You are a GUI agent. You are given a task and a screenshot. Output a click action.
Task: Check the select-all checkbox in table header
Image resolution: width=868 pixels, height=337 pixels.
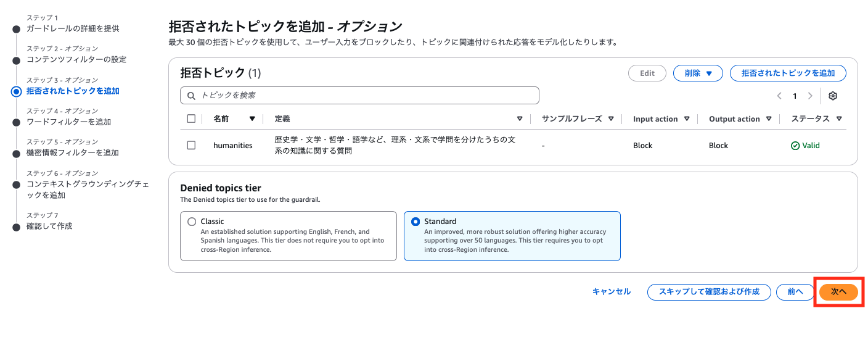191,119
